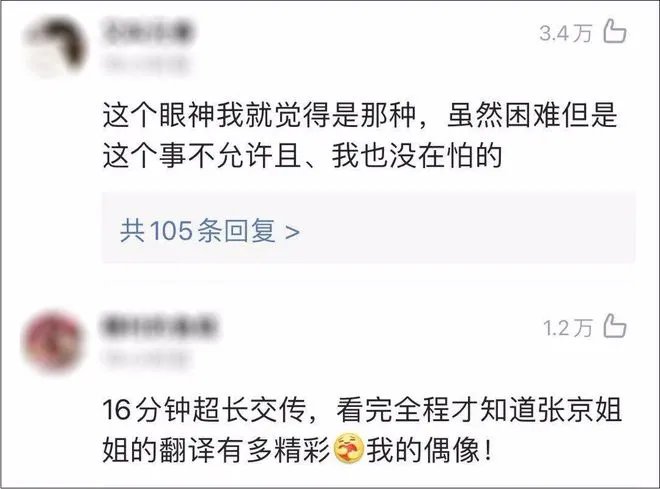Select comment line starting 这个眼神我就觉得
This screenshot has height=489, width=660.
(360, 114)
